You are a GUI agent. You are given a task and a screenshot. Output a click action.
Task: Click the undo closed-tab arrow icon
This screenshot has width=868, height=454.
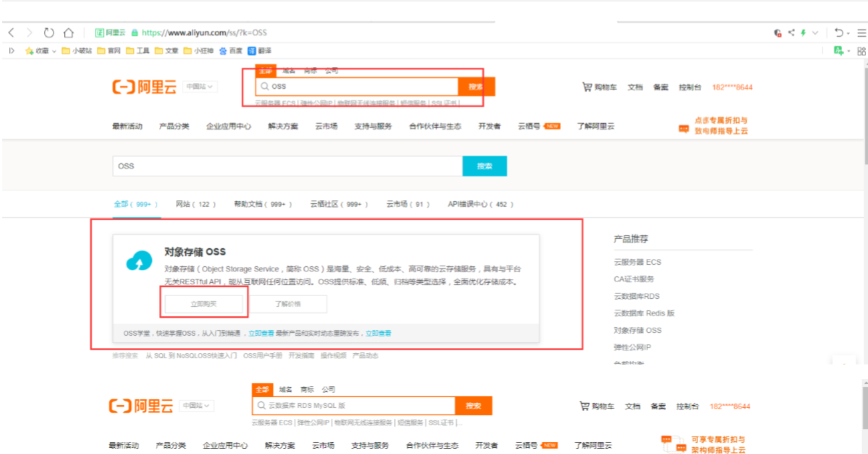[x=839, y=32]
